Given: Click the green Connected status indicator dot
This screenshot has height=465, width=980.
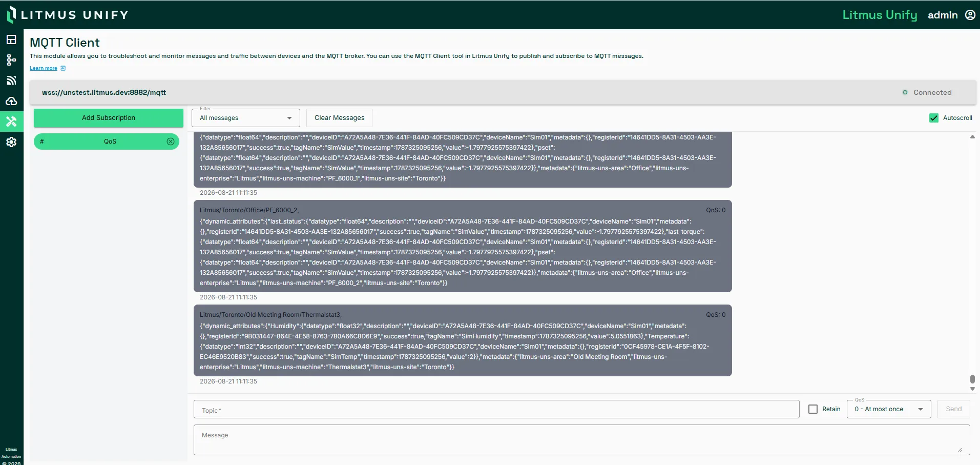Looking at the screenshot, I should (x=905, y=92).
